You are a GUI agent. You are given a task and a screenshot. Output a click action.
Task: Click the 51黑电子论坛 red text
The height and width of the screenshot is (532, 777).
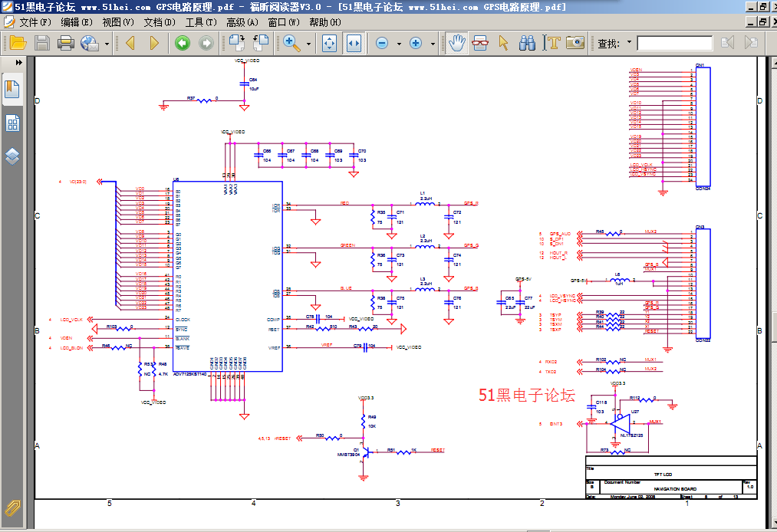(x=527, y=396)
